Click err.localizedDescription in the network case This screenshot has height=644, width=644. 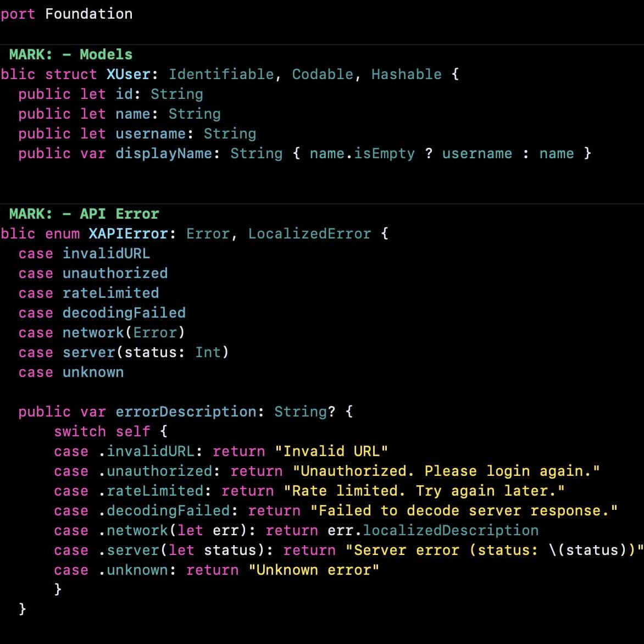tap(432, 530)
